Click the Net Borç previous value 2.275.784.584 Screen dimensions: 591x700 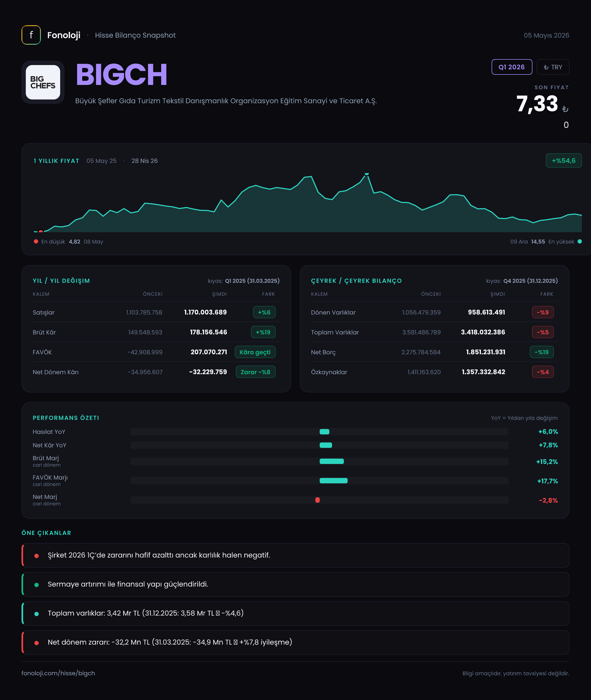(x=421, y=352)
